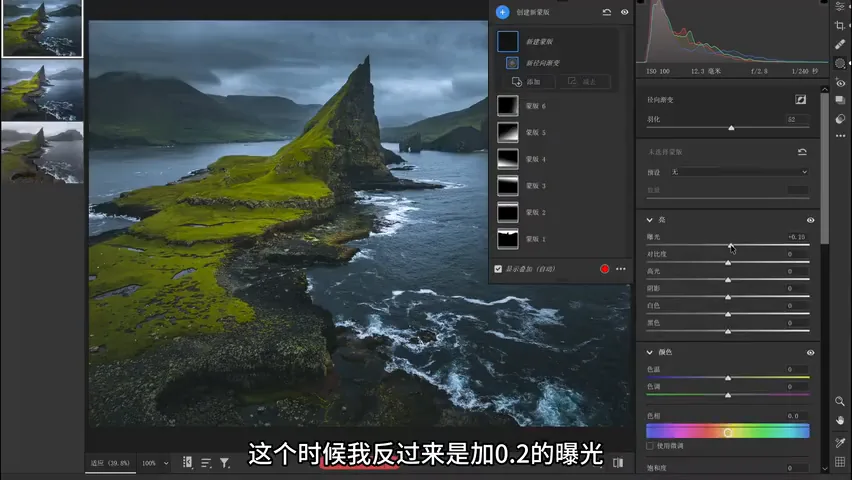Select the first filmstrip thumbnail
852x480 pixels.
tap(42, 28)
